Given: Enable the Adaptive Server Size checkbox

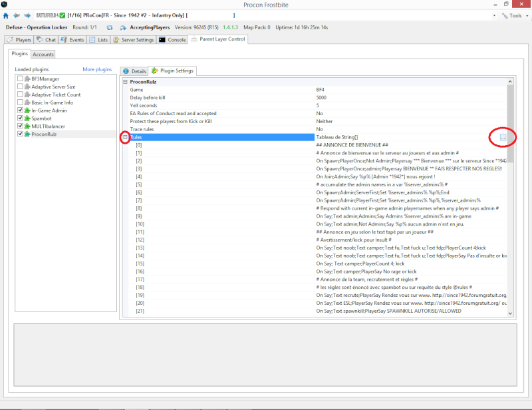Looking at the screenshot, I should 20,87.
